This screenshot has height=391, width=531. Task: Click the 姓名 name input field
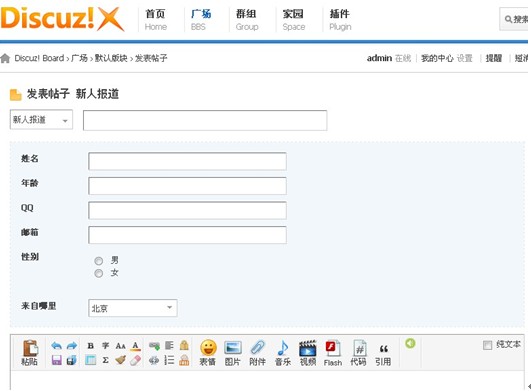(187, 161)
